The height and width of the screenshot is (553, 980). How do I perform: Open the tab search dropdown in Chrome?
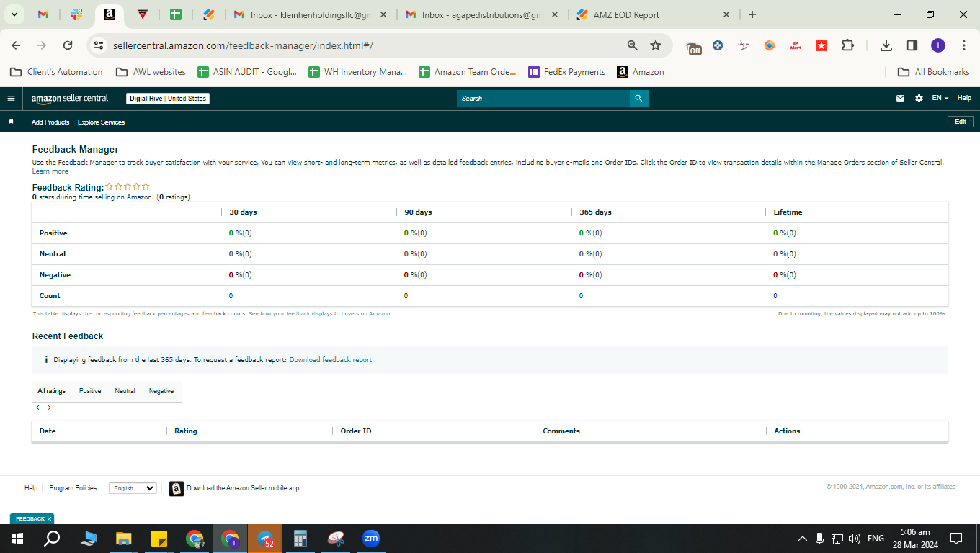tap(14, 14)
